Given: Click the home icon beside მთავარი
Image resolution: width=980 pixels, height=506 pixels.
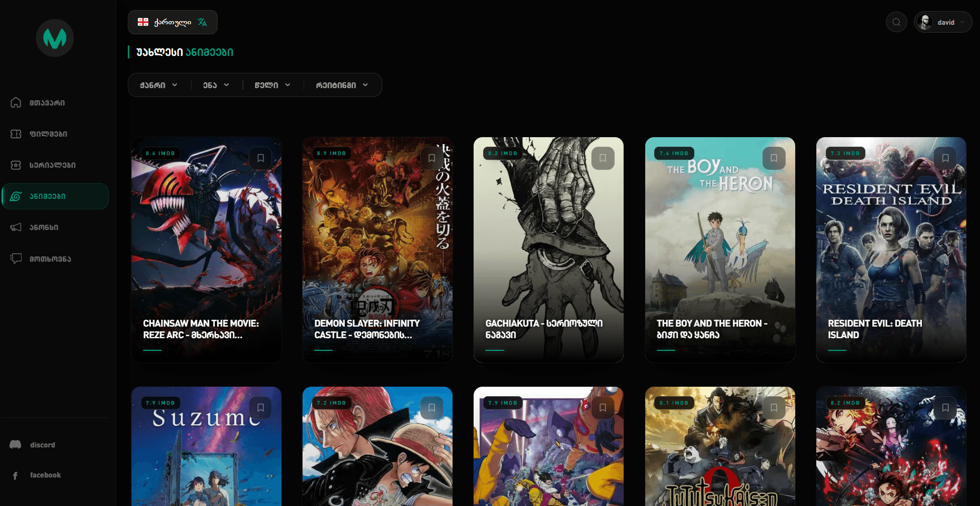Looking at the screenshot, I should point(16,102).
